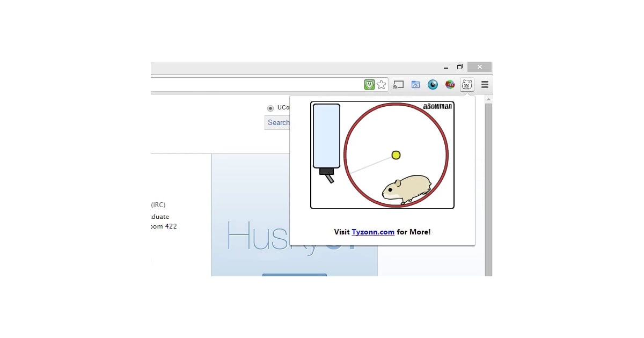Restore down the browser window
644x338 pixels.
[459, 67]
